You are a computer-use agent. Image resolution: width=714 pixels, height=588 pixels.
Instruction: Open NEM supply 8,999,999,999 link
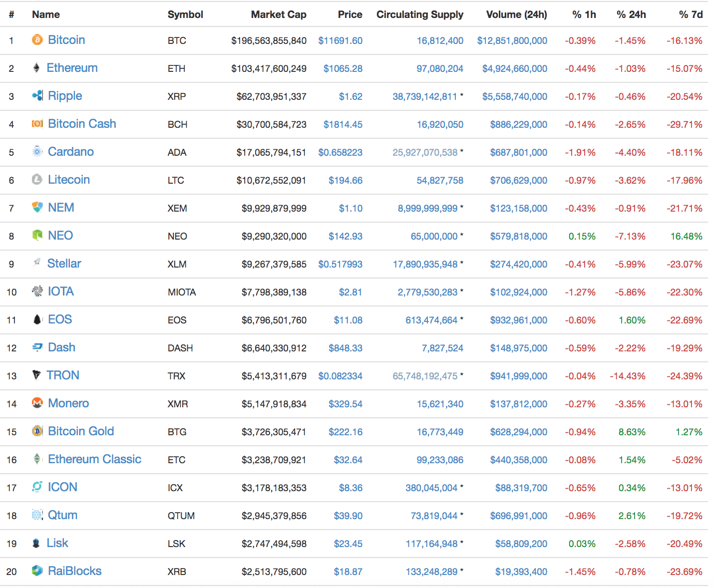pos(428,208)
